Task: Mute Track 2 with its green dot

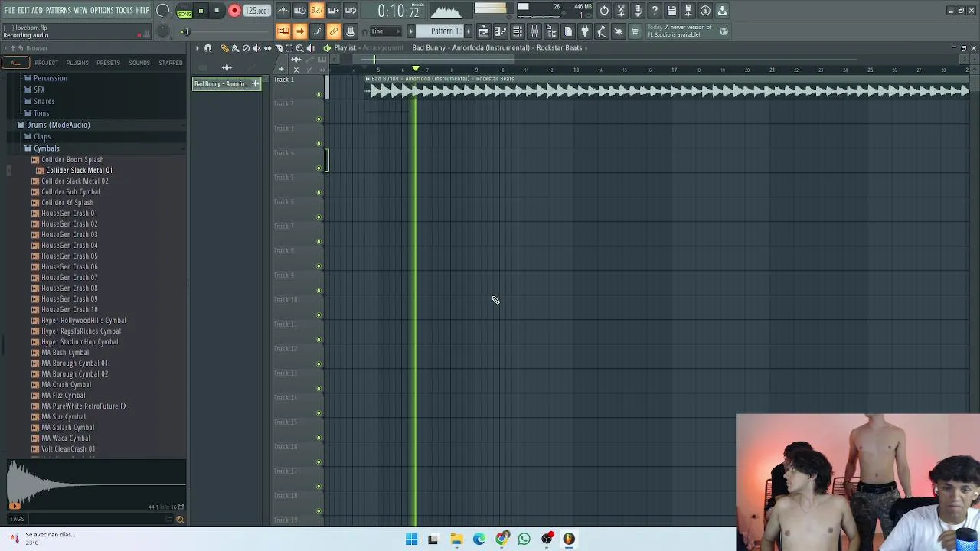Action: [x=318, y=119]
